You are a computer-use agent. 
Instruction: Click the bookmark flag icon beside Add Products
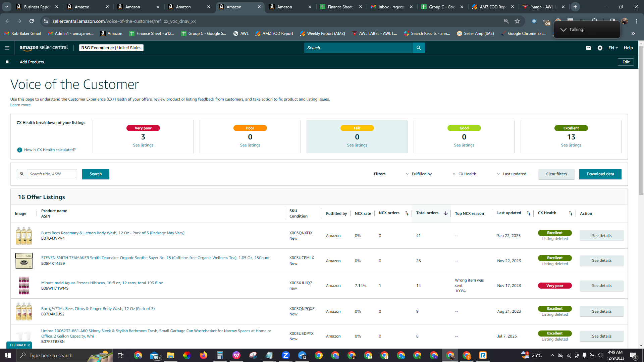[7, 62]
